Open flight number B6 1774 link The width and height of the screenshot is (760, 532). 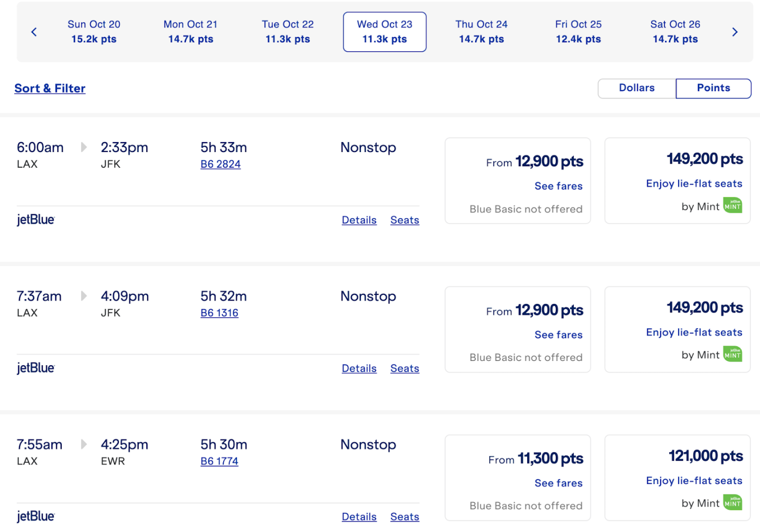pyautogui.click(x=220, y=462)
